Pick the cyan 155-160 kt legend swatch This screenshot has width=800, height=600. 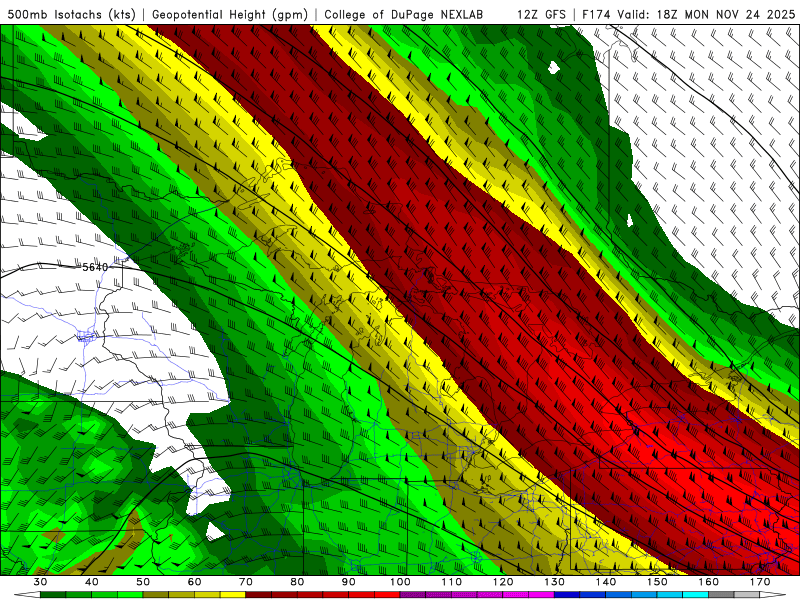click(x=696, y=595)
